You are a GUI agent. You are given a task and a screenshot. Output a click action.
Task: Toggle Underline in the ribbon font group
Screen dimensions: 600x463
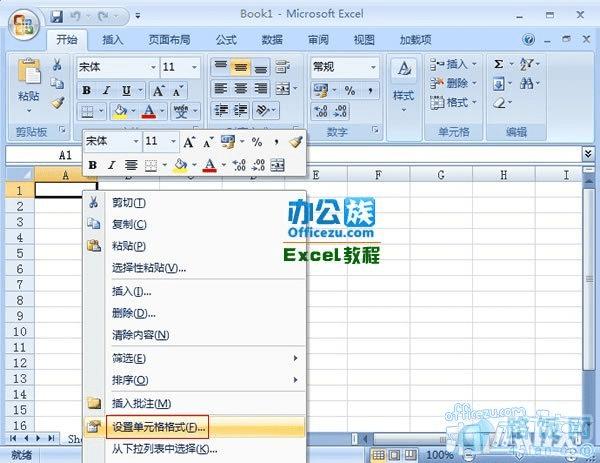pos(126,90)
